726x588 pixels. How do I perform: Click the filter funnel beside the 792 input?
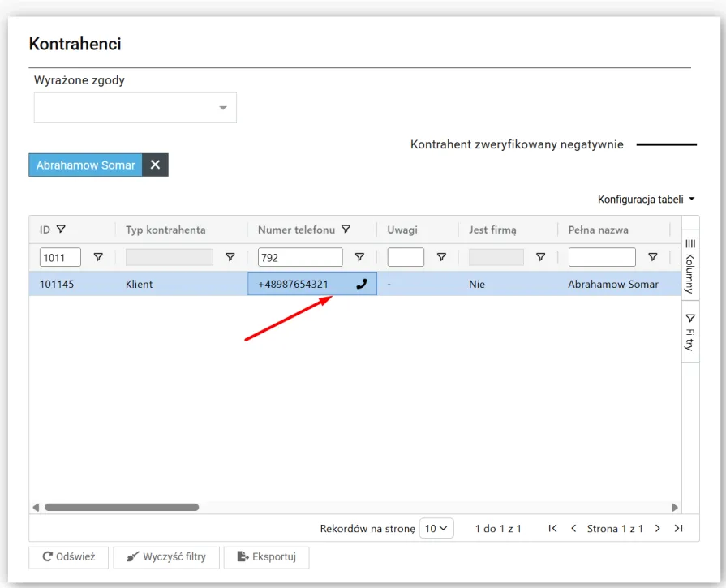359,257
